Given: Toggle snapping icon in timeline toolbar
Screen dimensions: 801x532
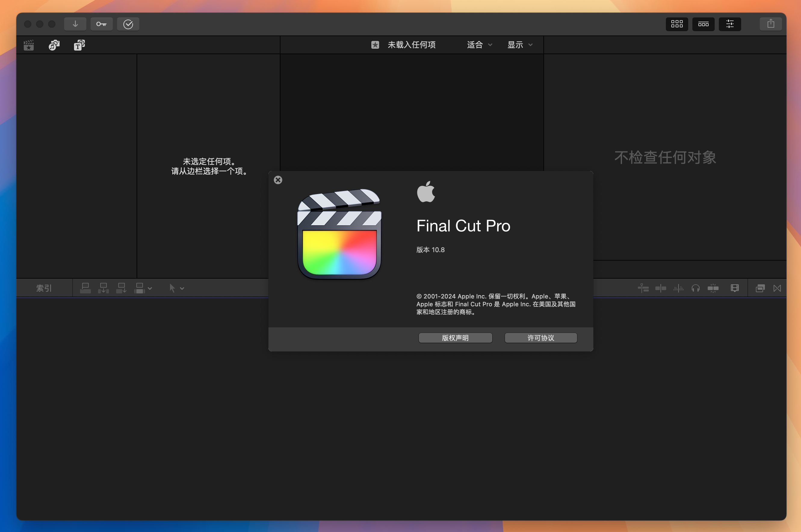Looking at the screenshot, I should [x=713, y=288].
